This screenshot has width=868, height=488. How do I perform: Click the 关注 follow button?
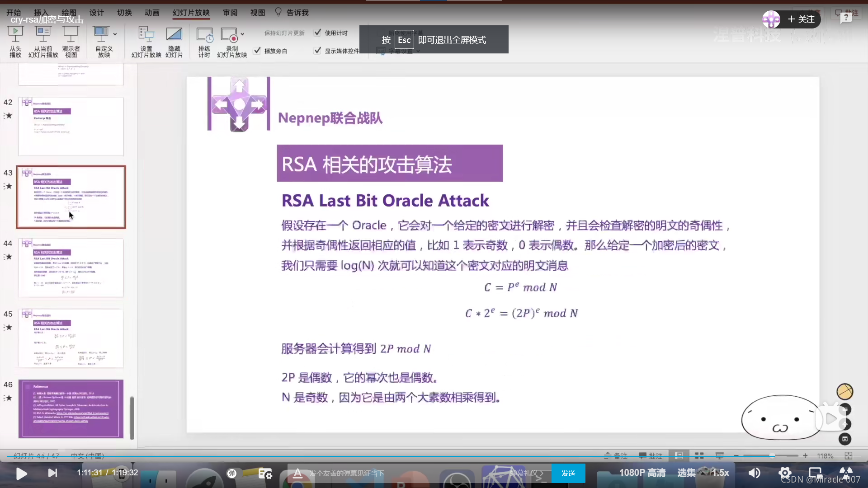[x=801, y=19]
